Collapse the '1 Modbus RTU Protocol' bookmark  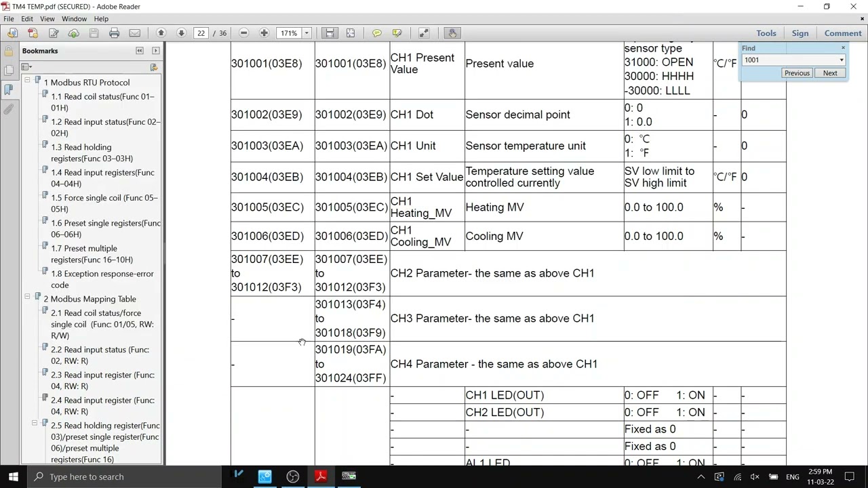27,80
